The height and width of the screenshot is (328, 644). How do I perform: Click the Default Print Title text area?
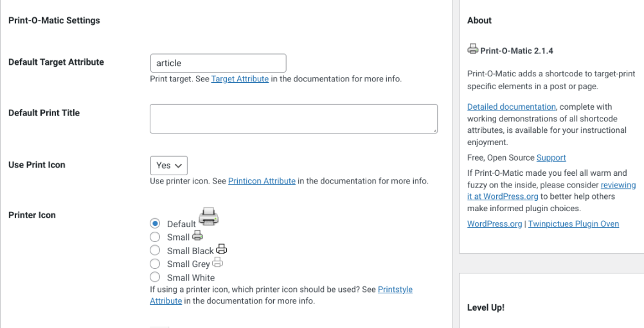pos(293,119)
